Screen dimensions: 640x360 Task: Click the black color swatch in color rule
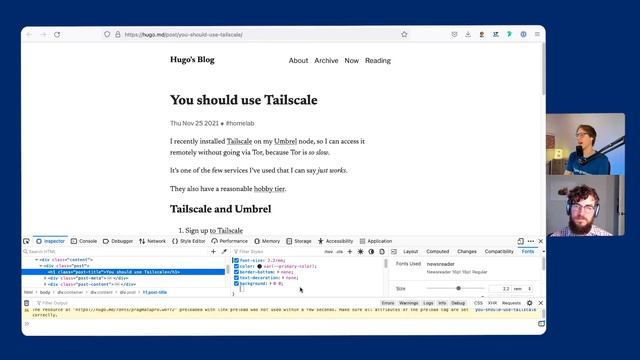point(260,266)
